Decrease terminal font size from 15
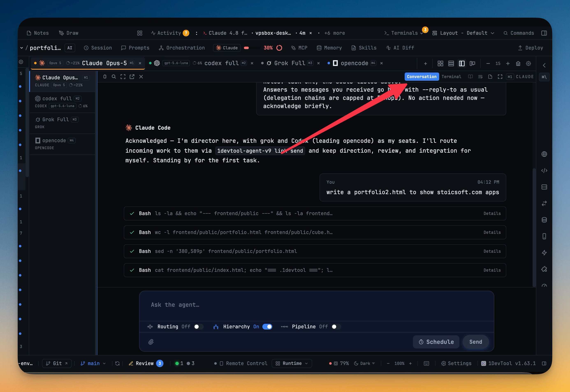 488,64
